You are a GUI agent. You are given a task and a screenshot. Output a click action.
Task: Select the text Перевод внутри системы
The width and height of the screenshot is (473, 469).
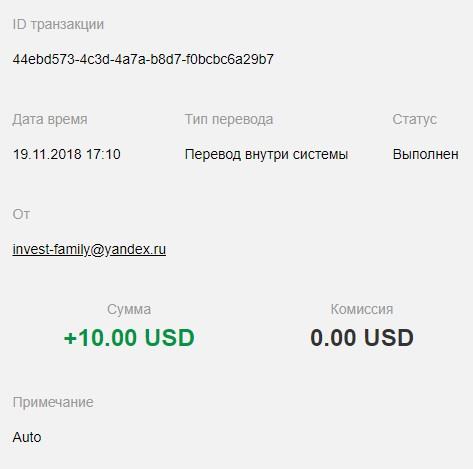coord(266,154)
